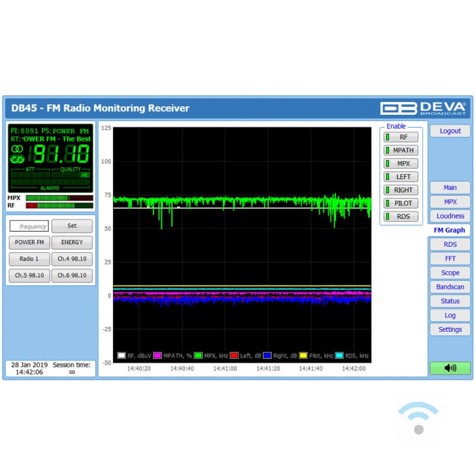This screenshot has height=476, width=476.
Task: Click the MPX level meter bar
Action: [x=59, y=198]
